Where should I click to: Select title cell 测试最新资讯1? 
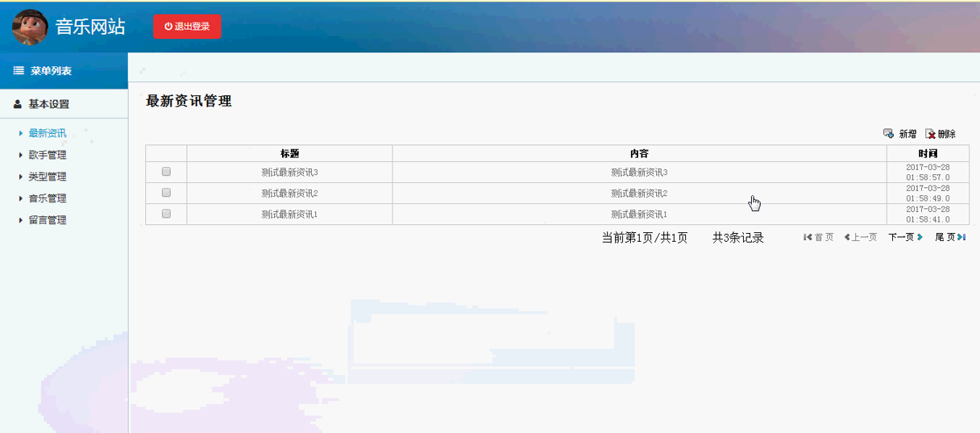coord(290,214)
